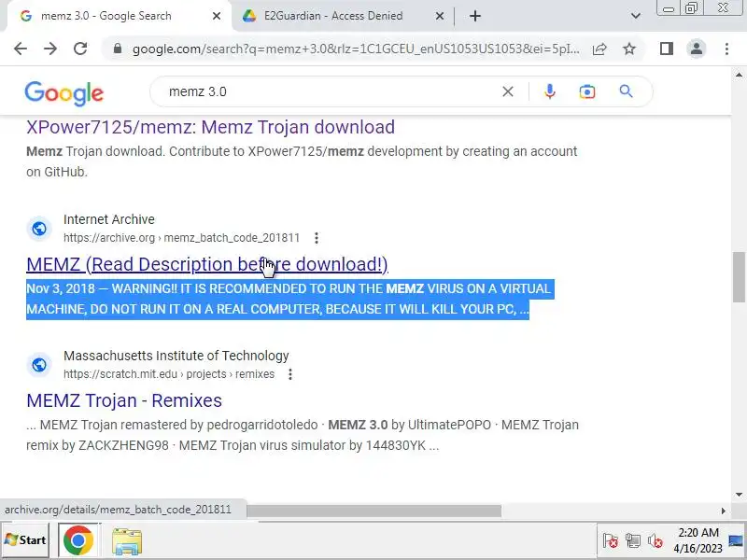Switch to the memz 3.0 Google Search tab
This screenshot has height=560, width=747.
tap(106, 16)
